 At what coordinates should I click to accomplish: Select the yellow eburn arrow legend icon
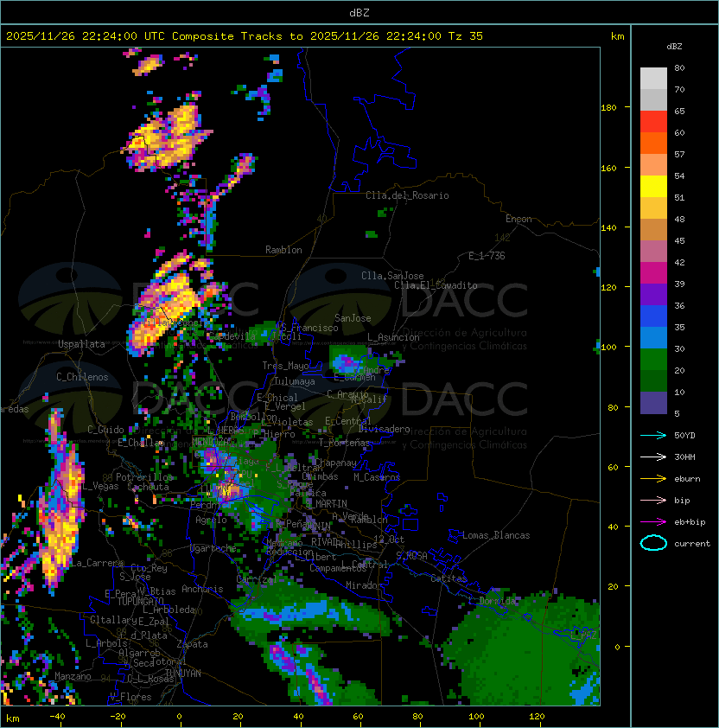pos(653,479)
